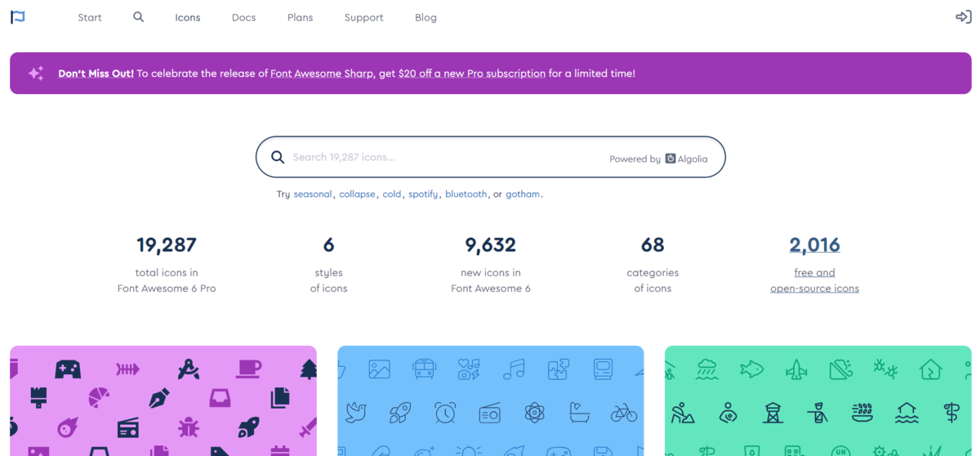This screenshot has width=980, height=456.
Task: Click the paintbrush icon on the pink card
Action: [x=38, y=398]
